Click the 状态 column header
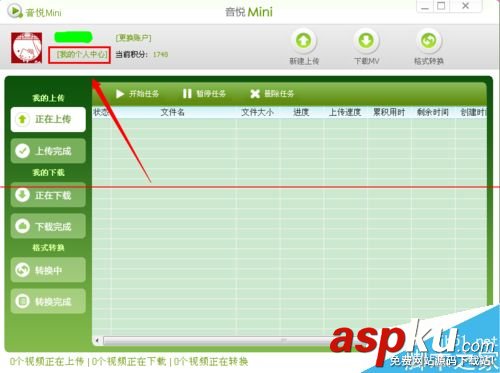Viewport: 500px width, 373px height. [x=101, y=112]
